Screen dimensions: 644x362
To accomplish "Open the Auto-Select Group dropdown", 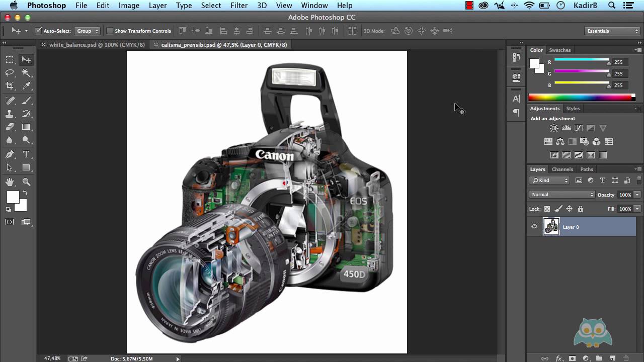I will (88, 31).
